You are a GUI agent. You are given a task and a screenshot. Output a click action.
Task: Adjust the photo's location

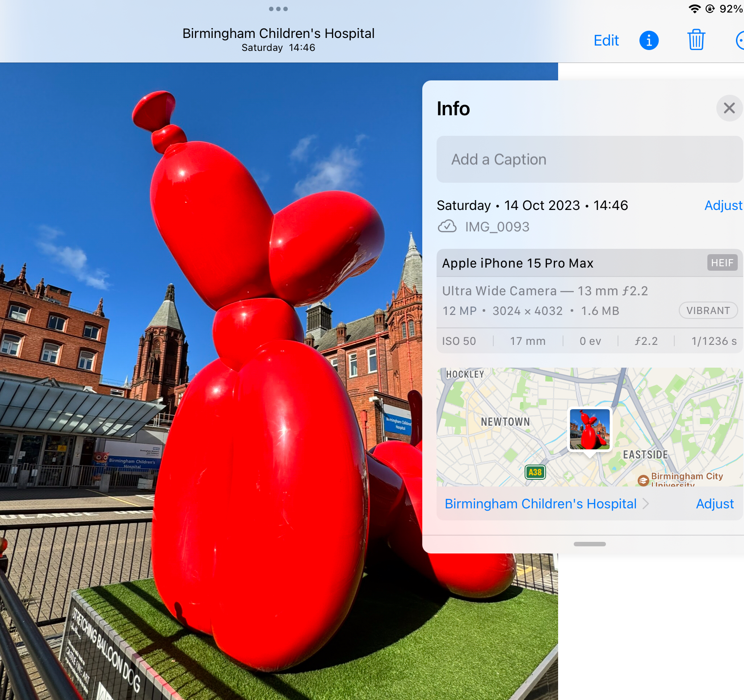[x=715, y=504]
